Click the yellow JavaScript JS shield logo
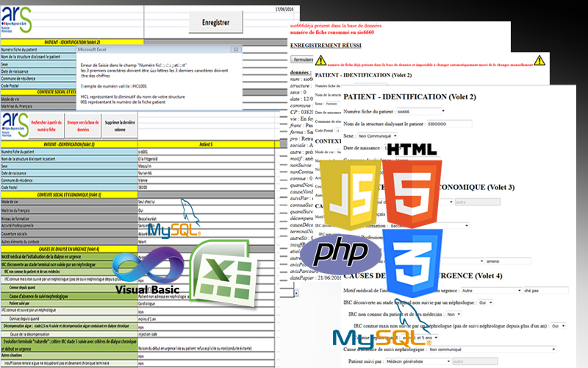 click(x=351, y=194)
